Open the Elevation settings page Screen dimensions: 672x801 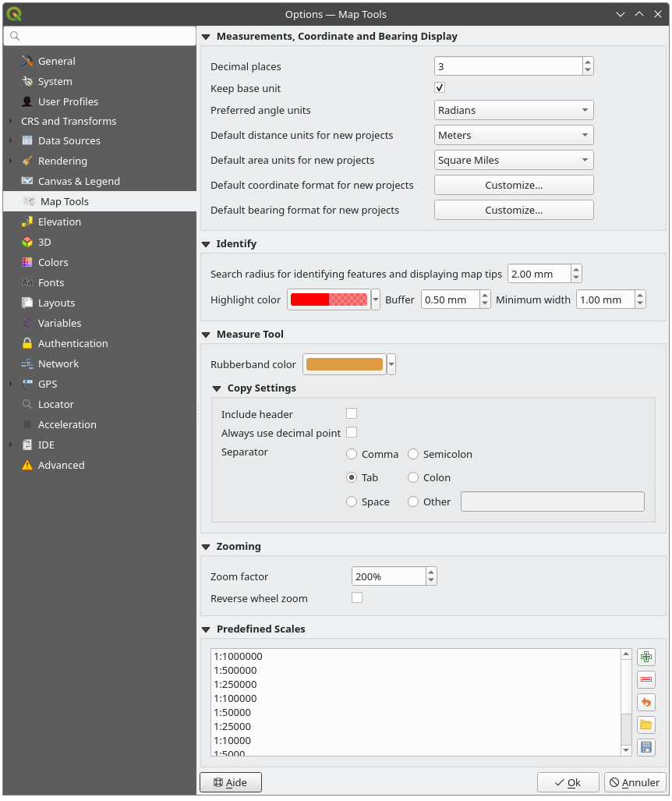point(62,222)
